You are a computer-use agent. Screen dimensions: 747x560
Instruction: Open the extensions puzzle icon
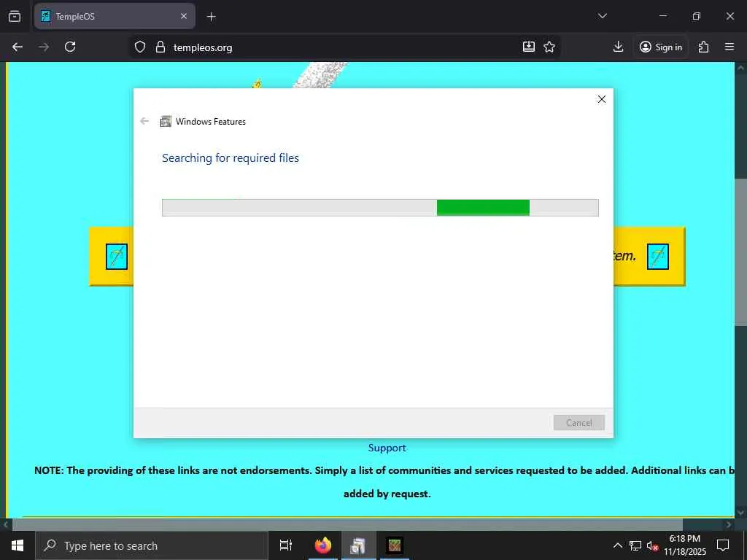[703, 47]
